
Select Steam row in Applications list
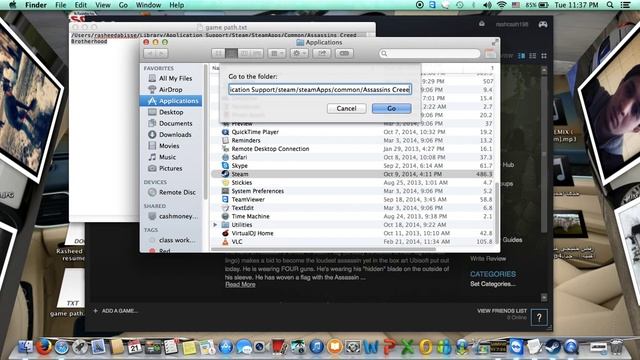coord(353,174)
